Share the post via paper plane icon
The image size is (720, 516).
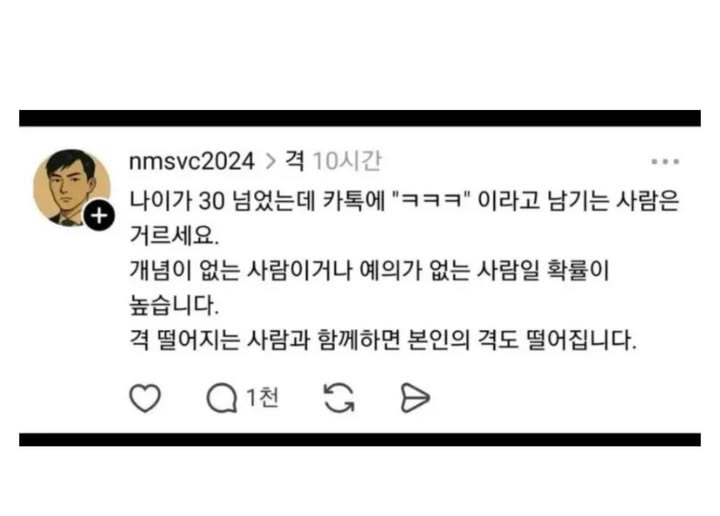(415, 398)
